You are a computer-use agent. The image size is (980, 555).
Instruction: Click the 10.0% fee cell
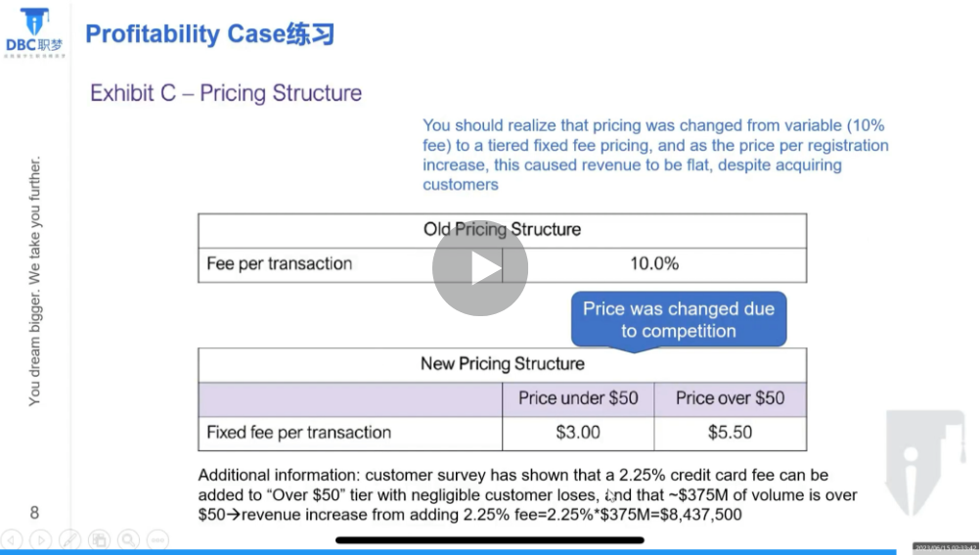[654, 264]
